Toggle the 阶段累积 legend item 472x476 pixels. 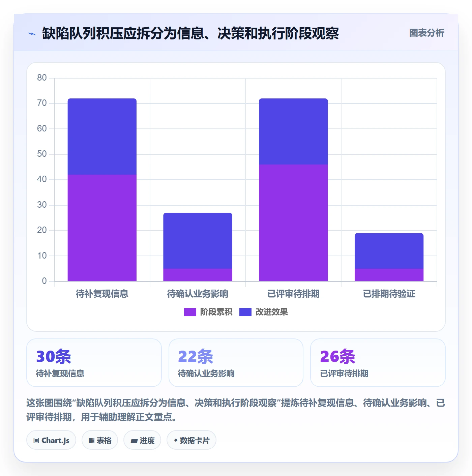(208, 312)
